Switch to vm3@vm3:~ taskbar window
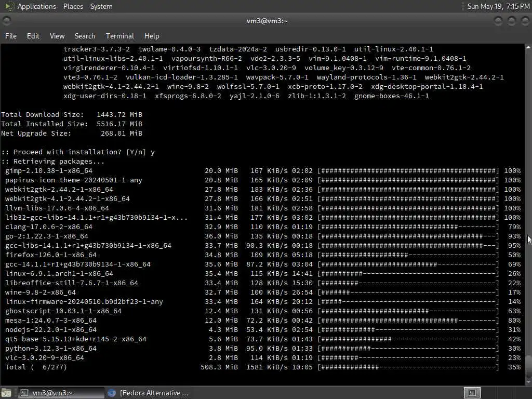 61,393
